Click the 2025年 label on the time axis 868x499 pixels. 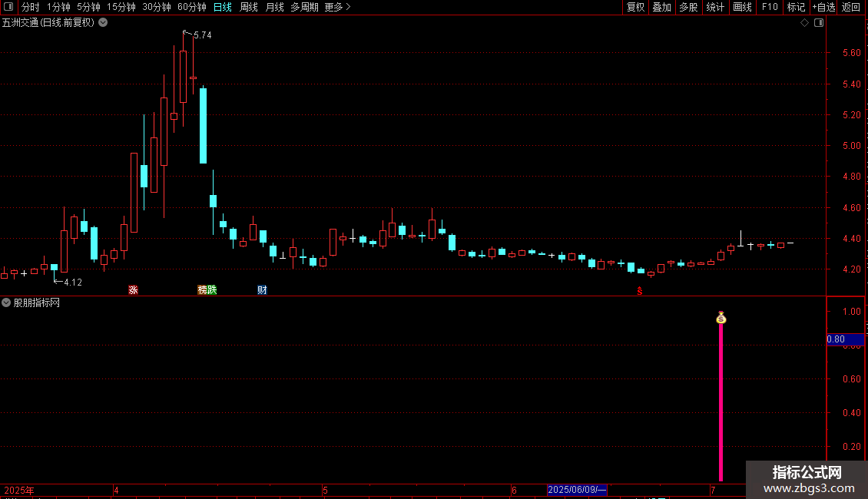click(x=19, y=490)
